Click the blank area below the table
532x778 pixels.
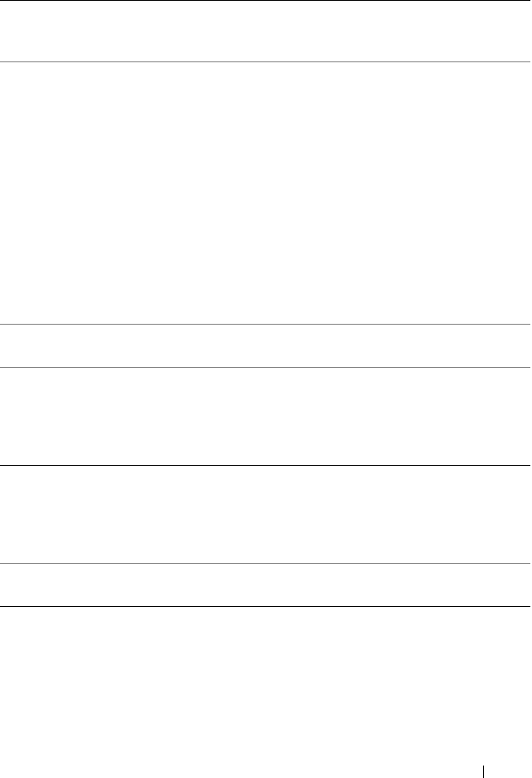pyautogui.click(x=266, y=681)
